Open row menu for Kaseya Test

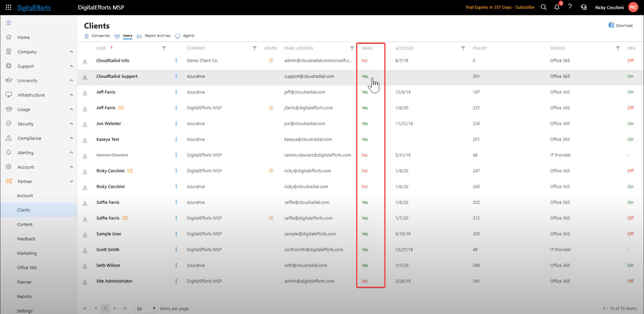176,139
